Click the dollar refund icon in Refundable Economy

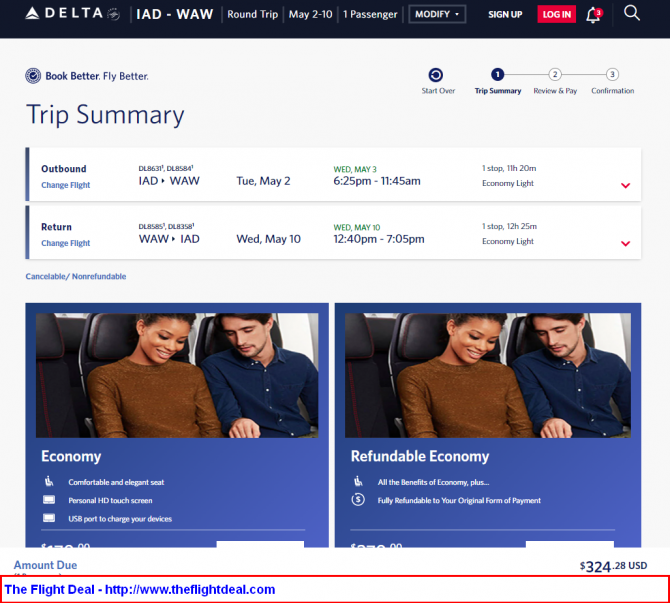tap(358, 499)
